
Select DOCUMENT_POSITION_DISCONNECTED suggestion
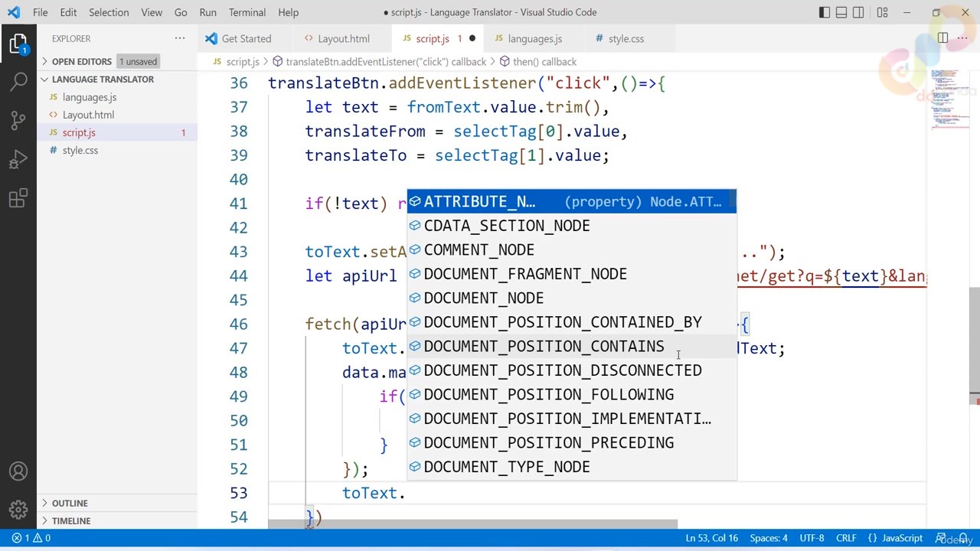571,370
